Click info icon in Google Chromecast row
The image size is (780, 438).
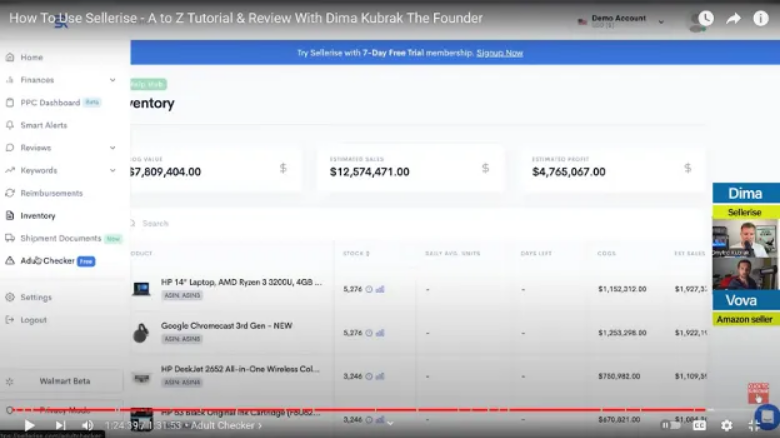pyautogui.click(x=369, y=333)
